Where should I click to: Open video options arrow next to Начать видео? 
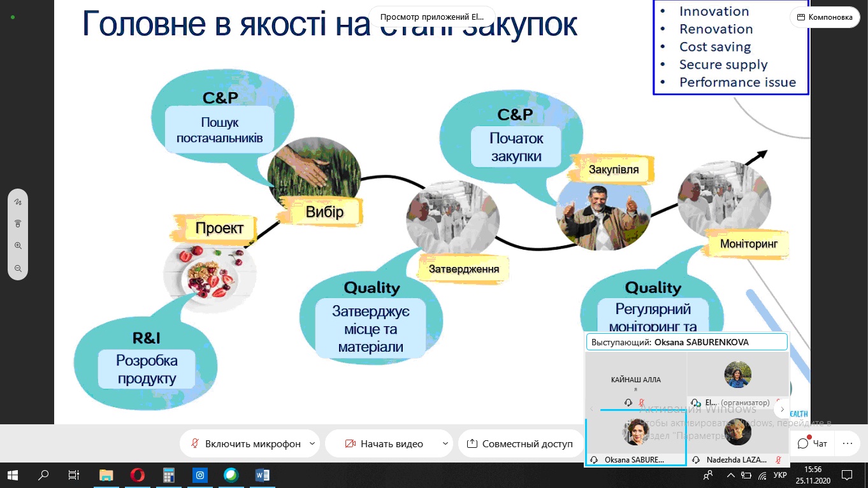click(446, 443)
